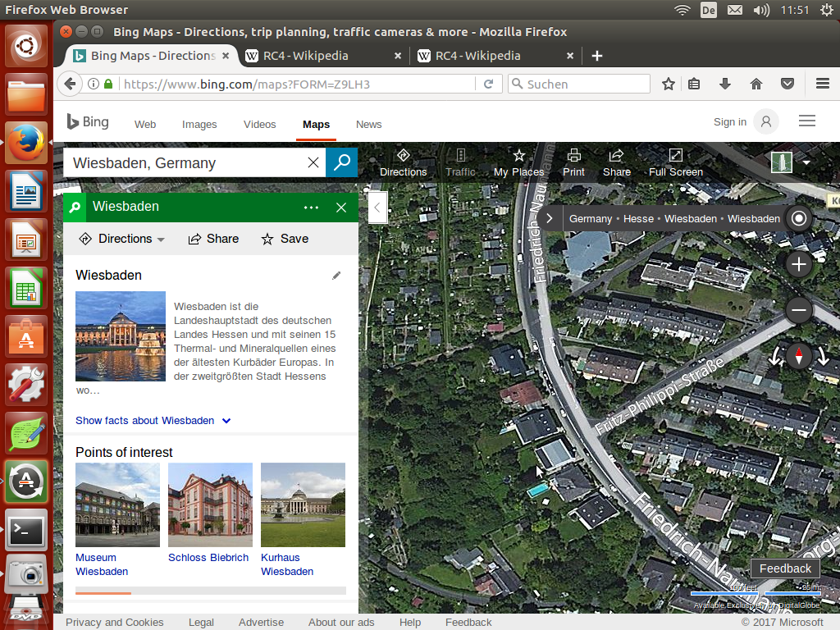Open the Firefox main menu
The height and width of the screenshot is (630, 840).
[822, 84]
